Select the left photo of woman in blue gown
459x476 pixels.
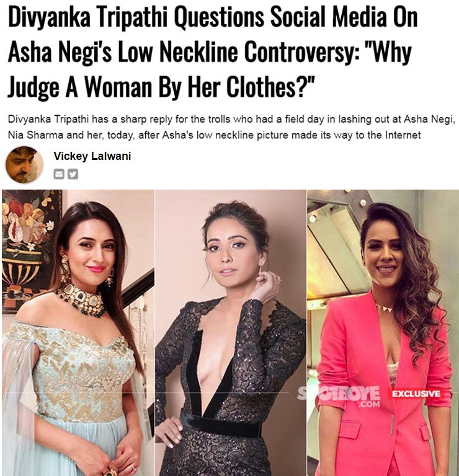(x=78, y=333)
